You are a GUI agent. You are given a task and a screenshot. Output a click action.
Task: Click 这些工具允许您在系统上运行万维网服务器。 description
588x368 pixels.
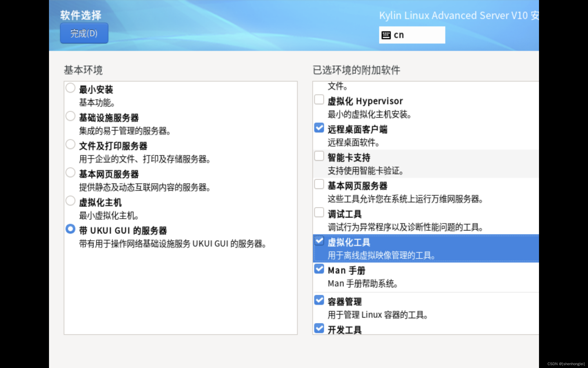coord(405,199)
